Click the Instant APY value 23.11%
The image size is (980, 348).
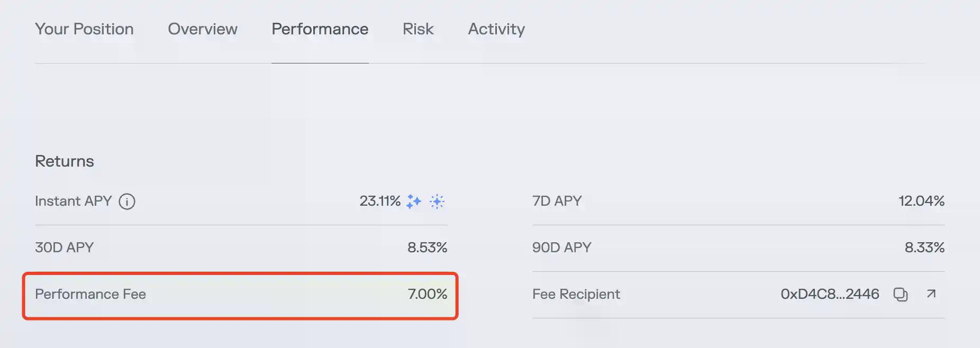pos(380,201)
